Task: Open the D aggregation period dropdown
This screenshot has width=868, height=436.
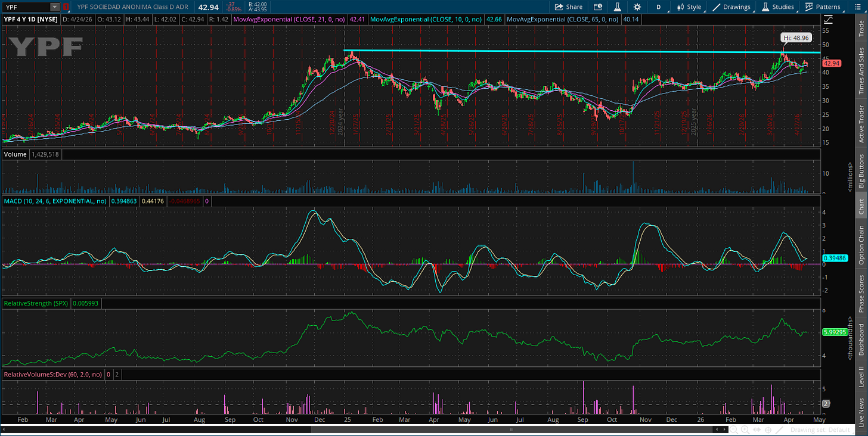Action: pyautogui.click(x=659, y=7)
